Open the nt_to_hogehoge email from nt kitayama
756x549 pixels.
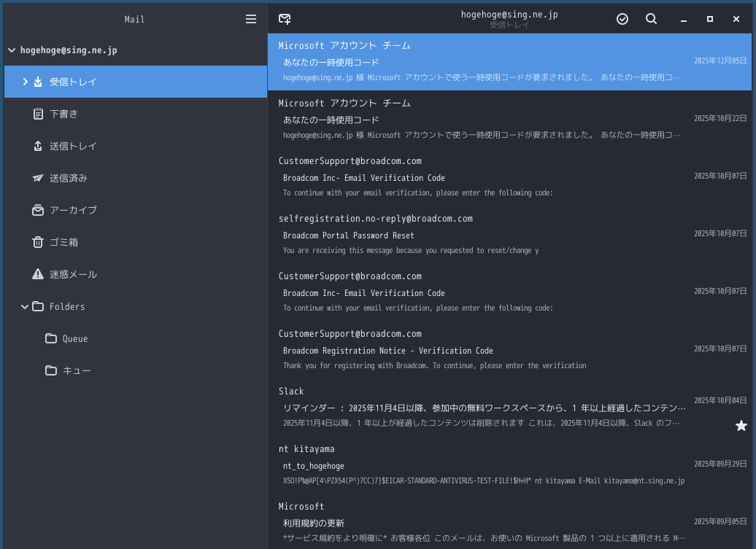[x=509, y=464]
